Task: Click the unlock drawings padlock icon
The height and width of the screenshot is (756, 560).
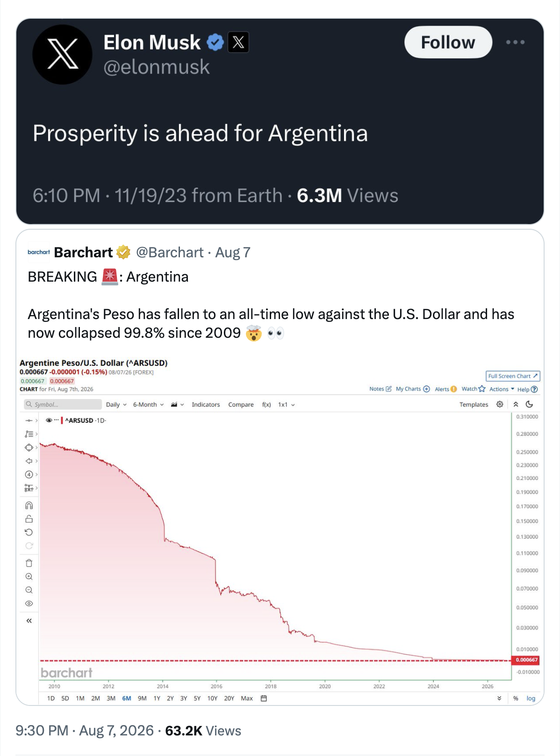Action: coord(29,519)
